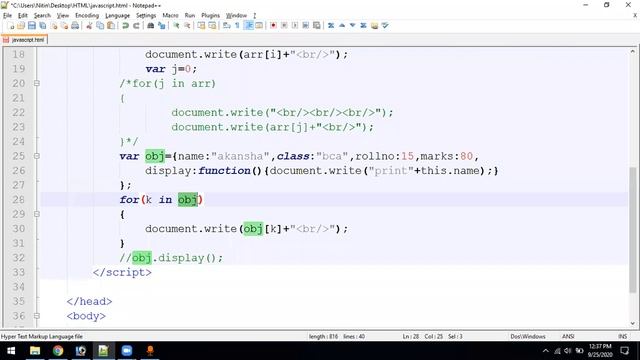Toggle the highlighted Indent Guide button
The width and height of the screenshot is (640, 360).
(248, 26)
